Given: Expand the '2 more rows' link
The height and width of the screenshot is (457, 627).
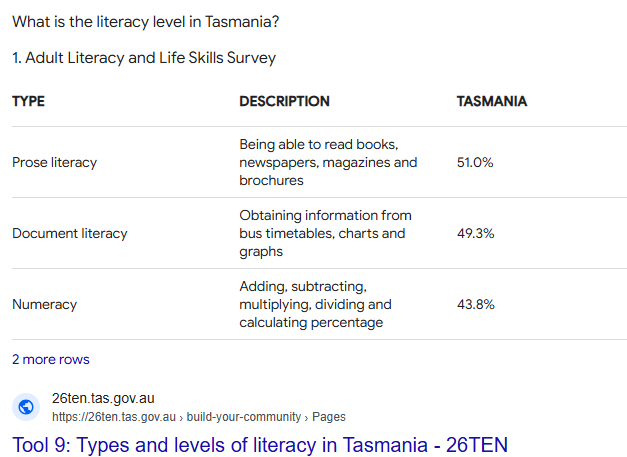Looking at the screenshot, I should point(50,359).
